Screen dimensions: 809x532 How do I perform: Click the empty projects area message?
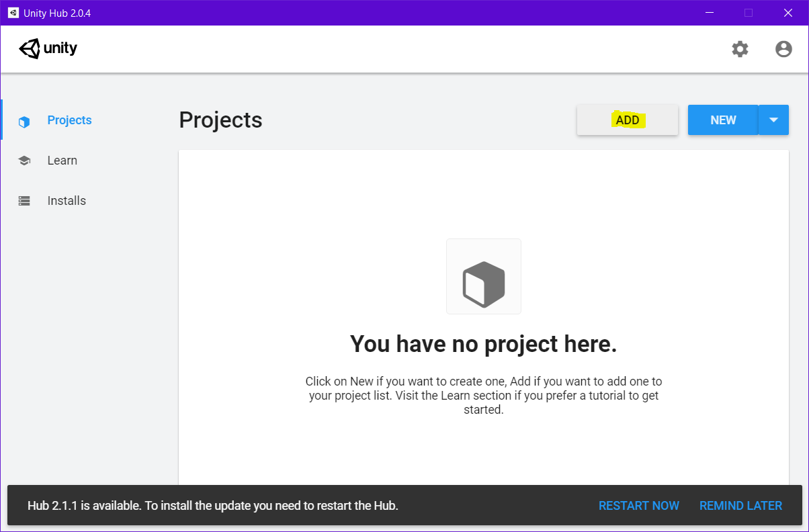[483, 343]
